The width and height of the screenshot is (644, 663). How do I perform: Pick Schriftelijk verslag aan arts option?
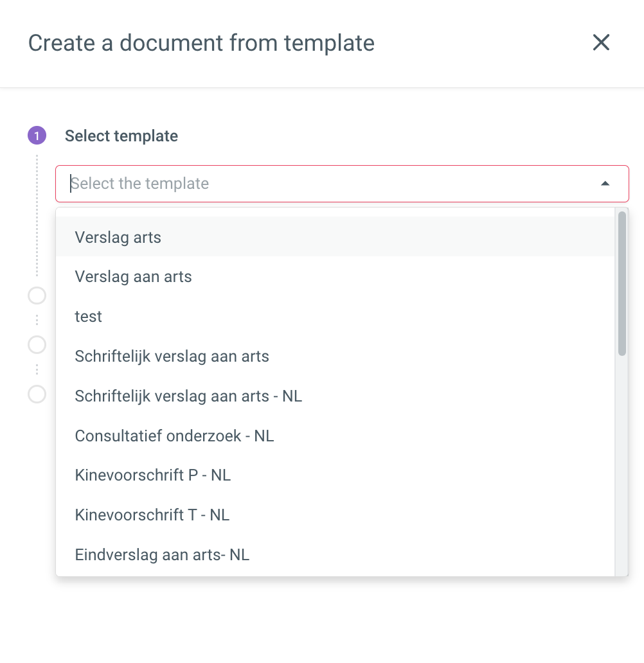click(335, 356)
